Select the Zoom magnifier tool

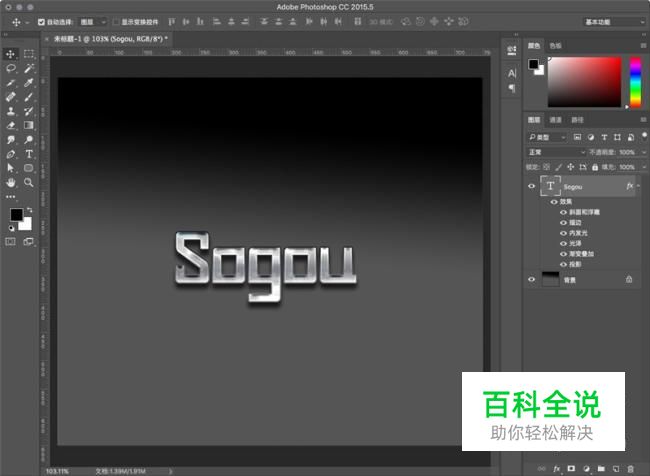pos(29,183)
